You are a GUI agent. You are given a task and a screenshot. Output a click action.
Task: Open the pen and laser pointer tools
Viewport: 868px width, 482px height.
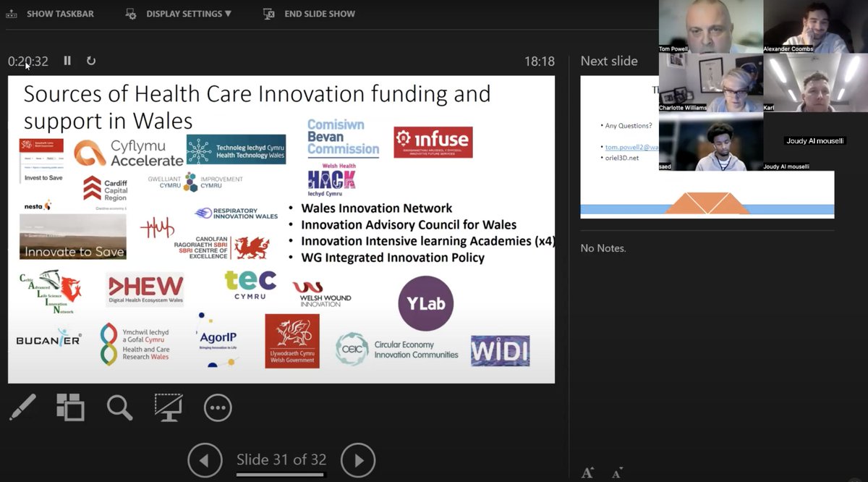22,407
